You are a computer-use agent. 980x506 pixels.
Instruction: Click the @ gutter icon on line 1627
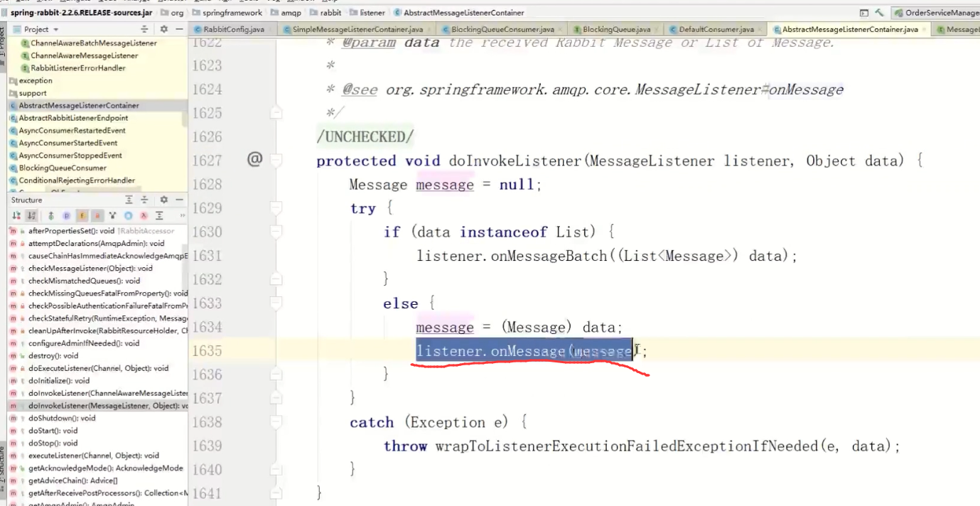click(x=254, y=159)
